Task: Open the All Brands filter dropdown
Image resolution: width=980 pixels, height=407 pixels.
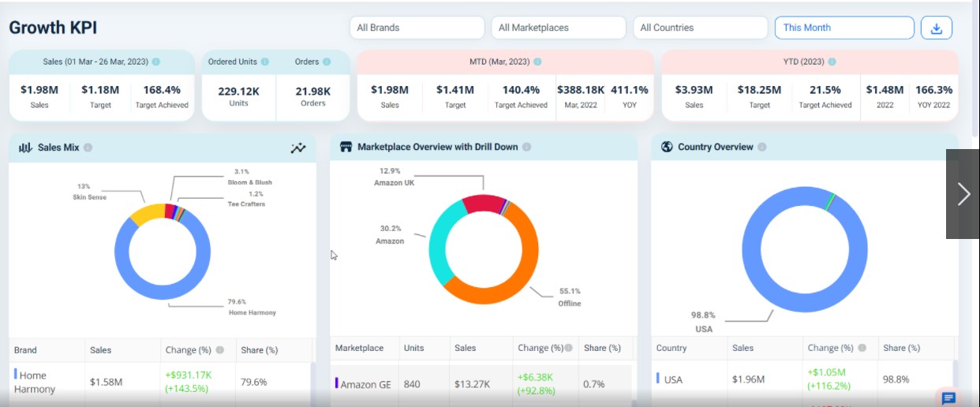Action: (417, 28)
